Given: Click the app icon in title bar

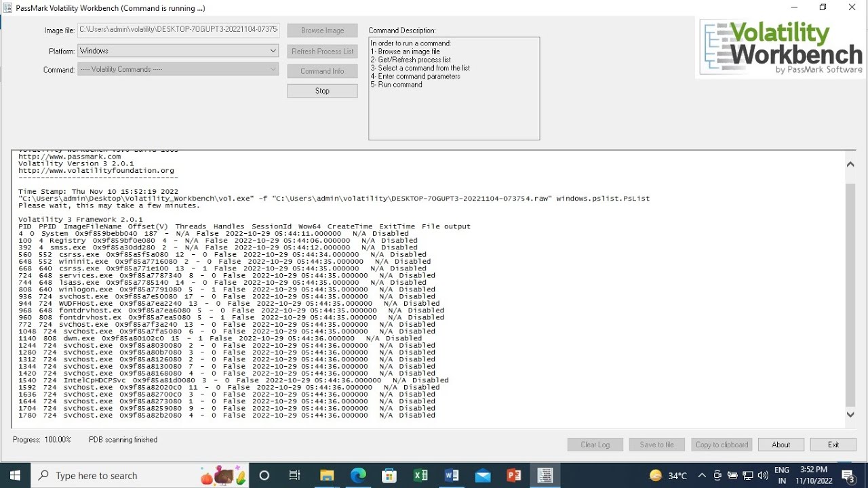Looking at the screenshot, I should coord(7,8).
